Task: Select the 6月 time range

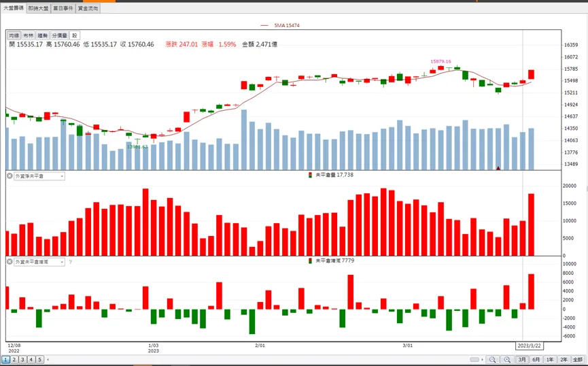Action: pyautogui.click(x=536, y=360)
